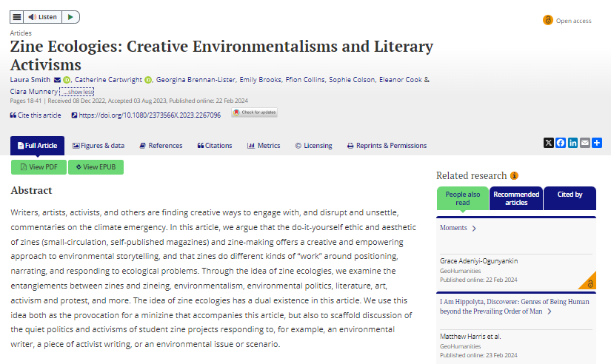This screenshot has width=611, height=364.
Task: Open the Moments related article
Action: 453,228
